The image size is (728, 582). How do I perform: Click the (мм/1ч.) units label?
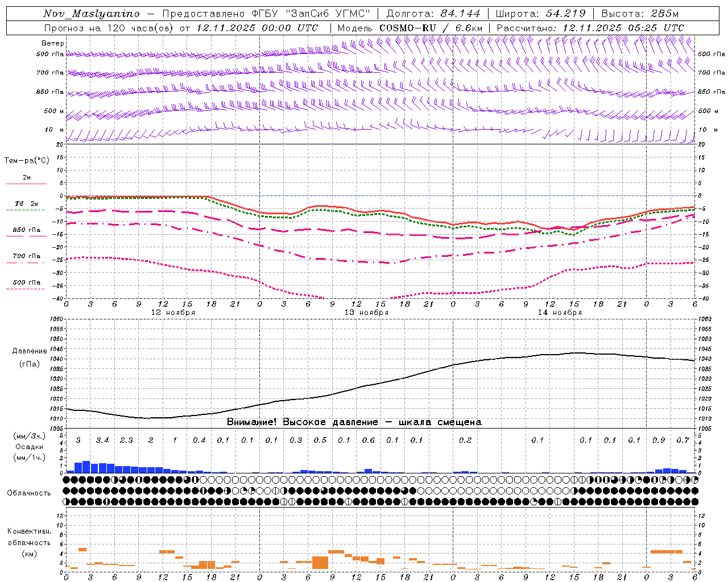(x=29, y=457)
